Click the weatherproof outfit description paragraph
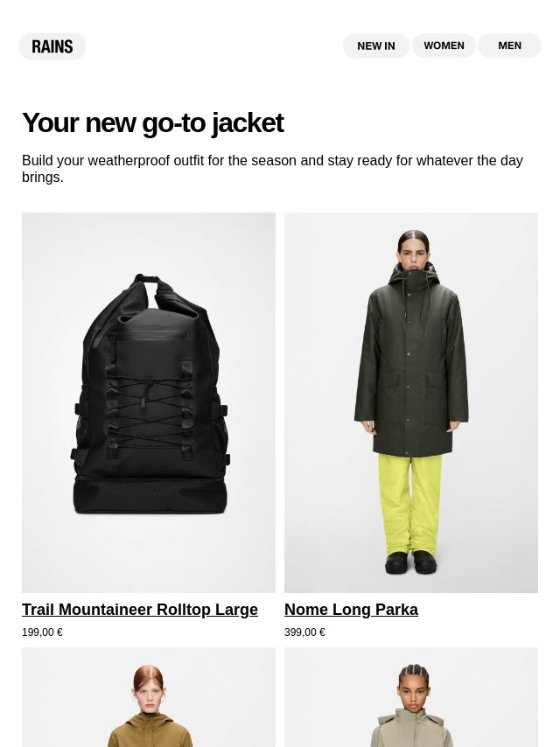560x747 pixels. [272, 169]
